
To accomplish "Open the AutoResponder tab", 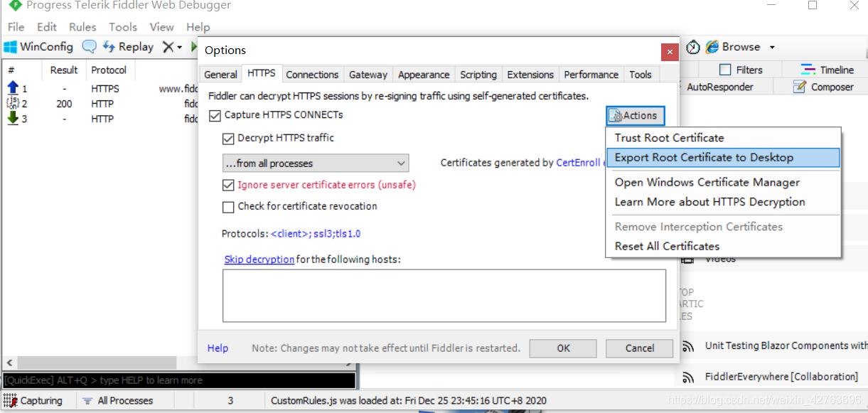I will [x=719, y=87].
